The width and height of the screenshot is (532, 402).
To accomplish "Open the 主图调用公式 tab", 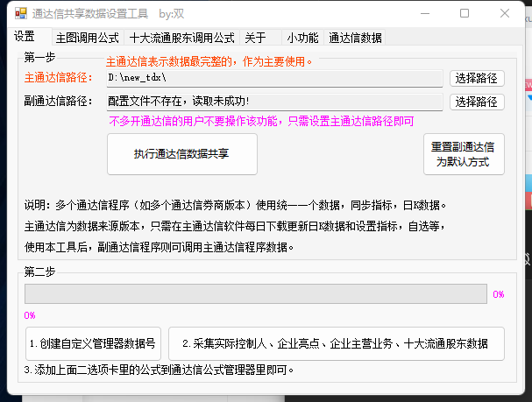I will coord(88,38).
